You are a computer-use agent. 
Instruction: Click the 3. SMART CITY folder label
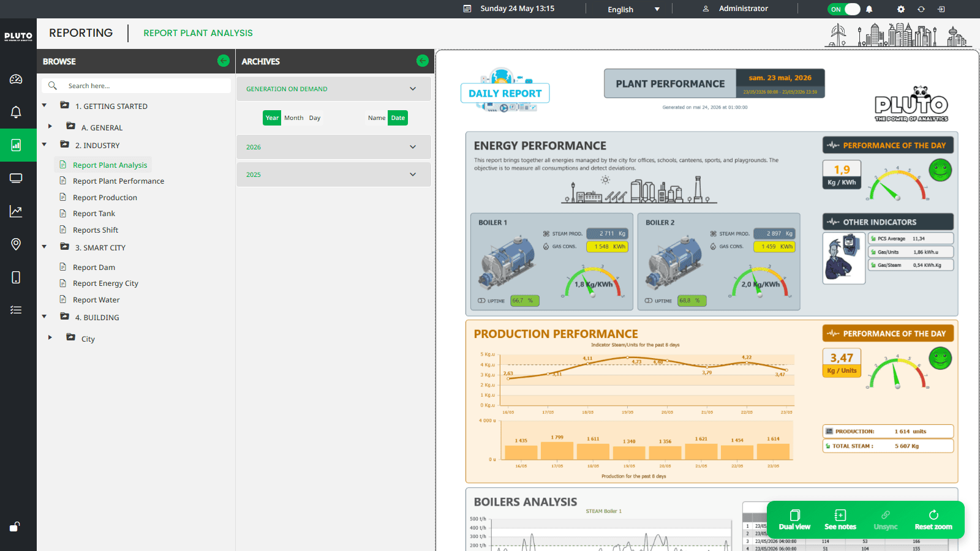[x=100, y=247]
